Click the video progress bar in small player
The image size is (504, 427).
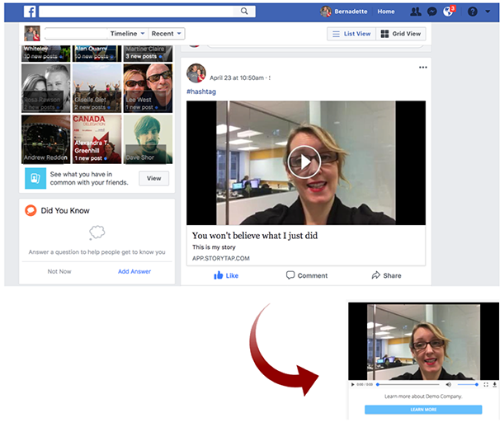tap(408, 384)
